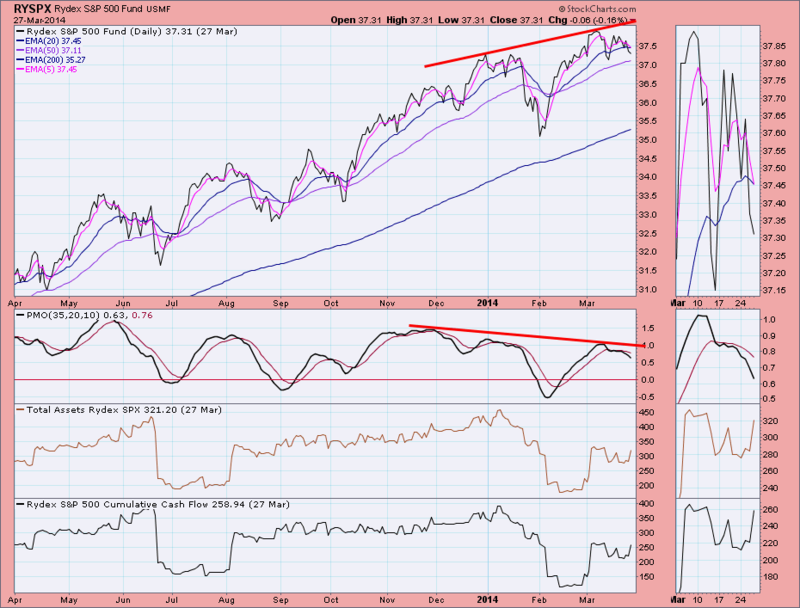Click the 320 label on the zoomed Total Assets panel

(770, 421)
